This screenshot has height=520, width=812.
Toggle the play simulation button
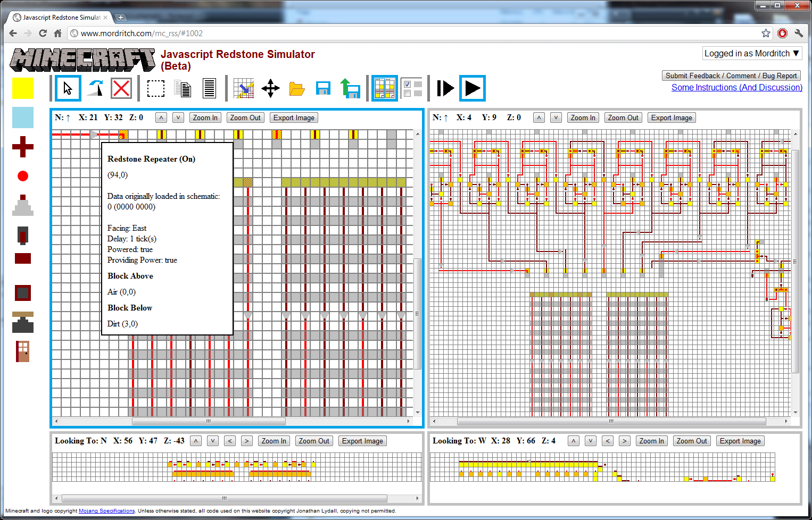[473, 88]
